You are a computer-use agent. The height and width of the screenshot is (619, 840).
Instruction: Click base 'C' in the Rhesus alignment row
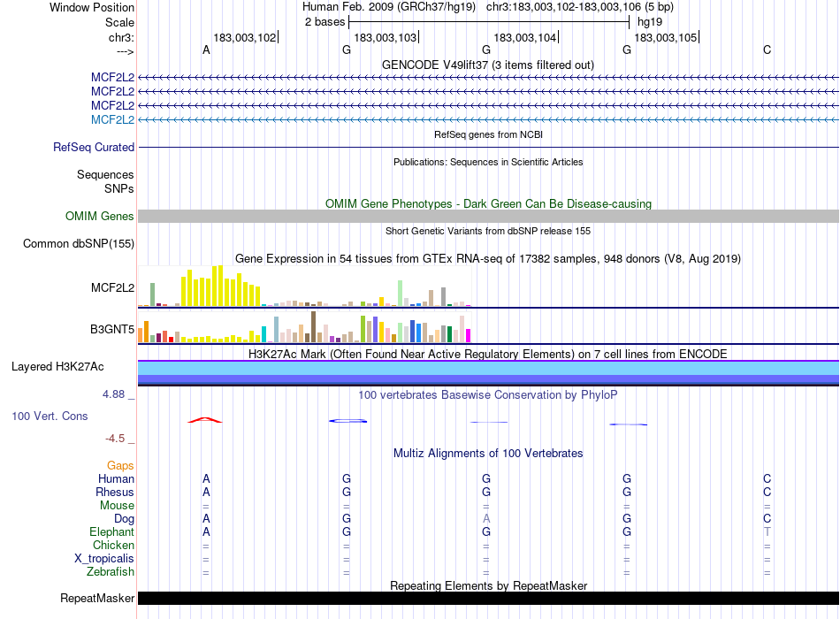click(x=767, y=492)
